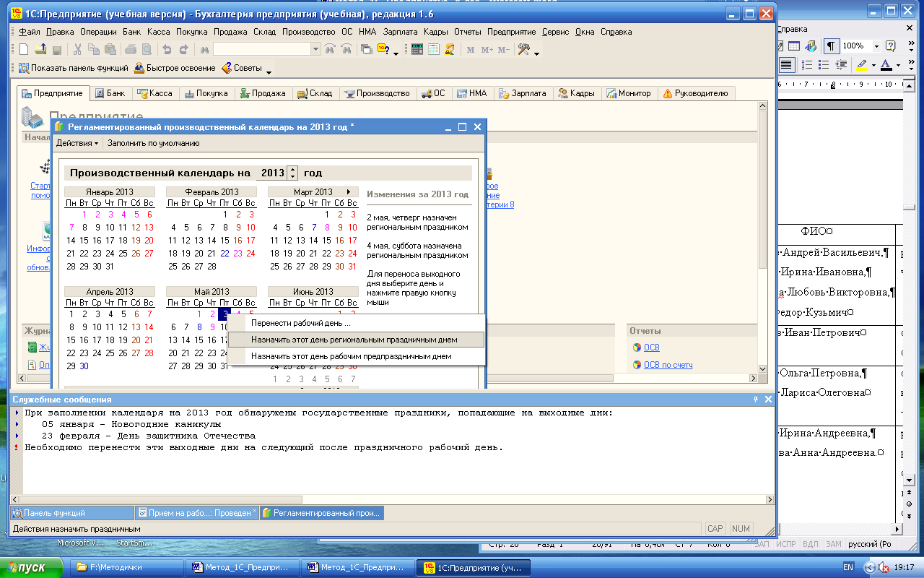This screenshot has width=924, height=578.
Task: Switch to the Прием на рабо... window tab
Action: (196, 513)
